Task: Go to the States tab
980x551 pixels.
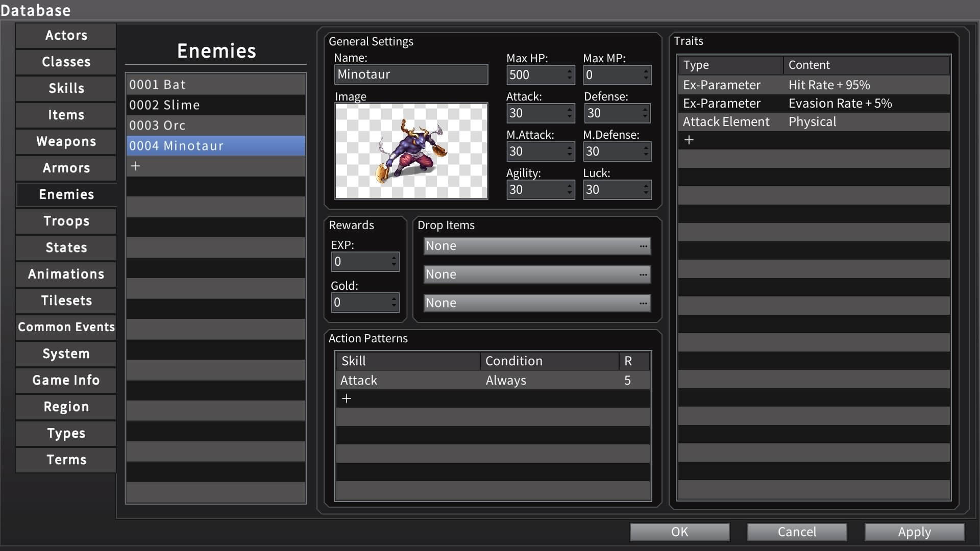Action: [66, 248]
